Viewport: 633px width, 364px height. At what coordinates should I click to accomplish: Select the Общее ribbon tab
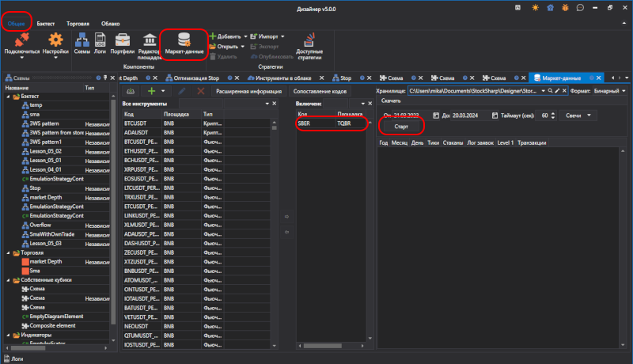[x=16, y=24]
